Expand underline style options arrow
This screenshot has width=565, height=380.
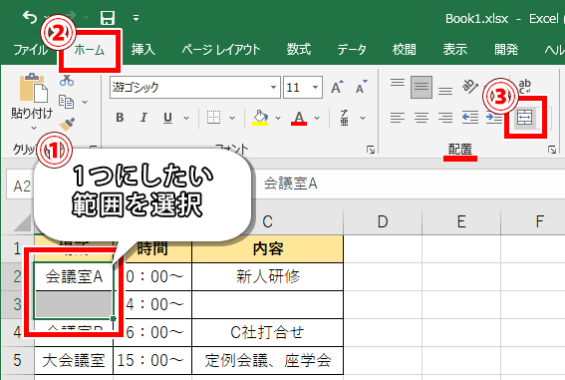tap(186, 118)
